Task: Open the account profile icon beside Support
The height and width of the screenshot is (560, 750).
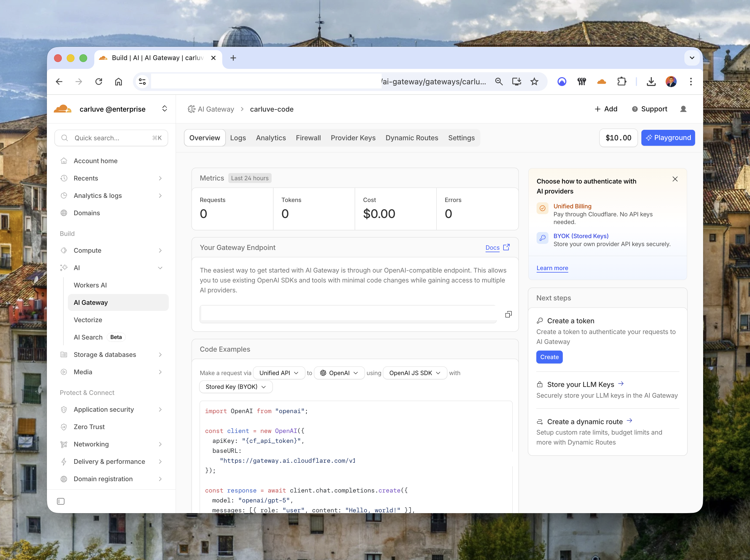Action: click(683, 109)
